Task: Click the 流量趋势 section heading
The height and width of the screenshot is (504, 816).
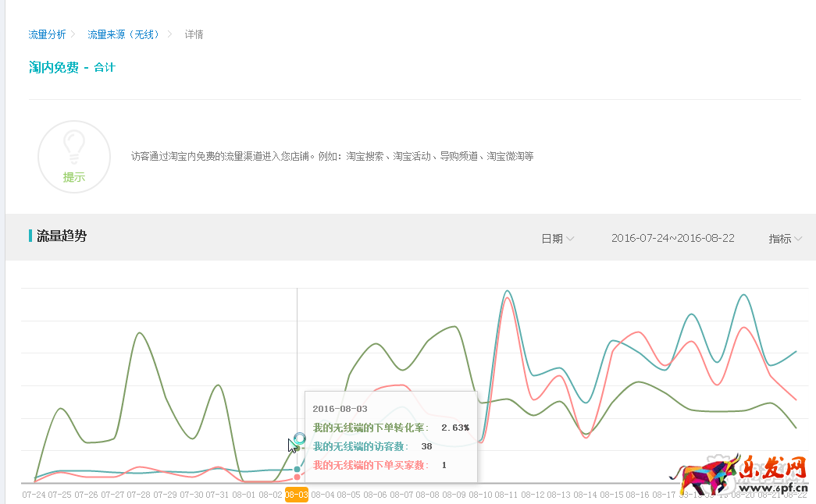Action: (x=62, y=236)
